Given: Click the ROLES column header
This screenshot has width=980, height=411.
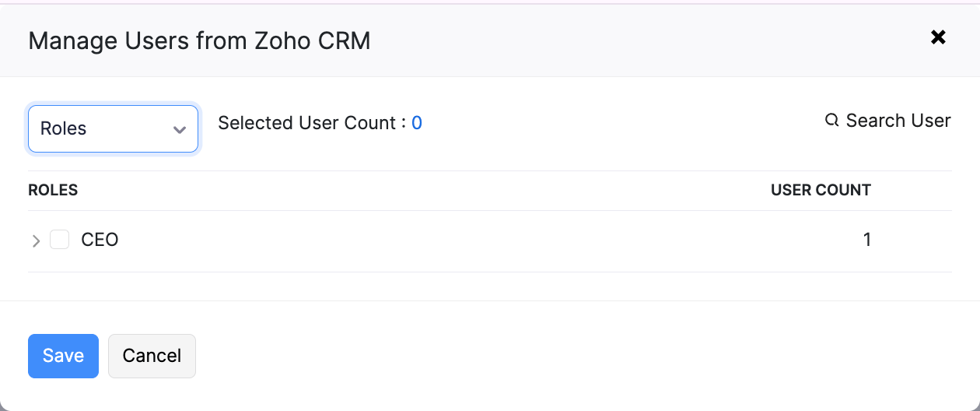Looking at the screenshot, I should point(53,190).
